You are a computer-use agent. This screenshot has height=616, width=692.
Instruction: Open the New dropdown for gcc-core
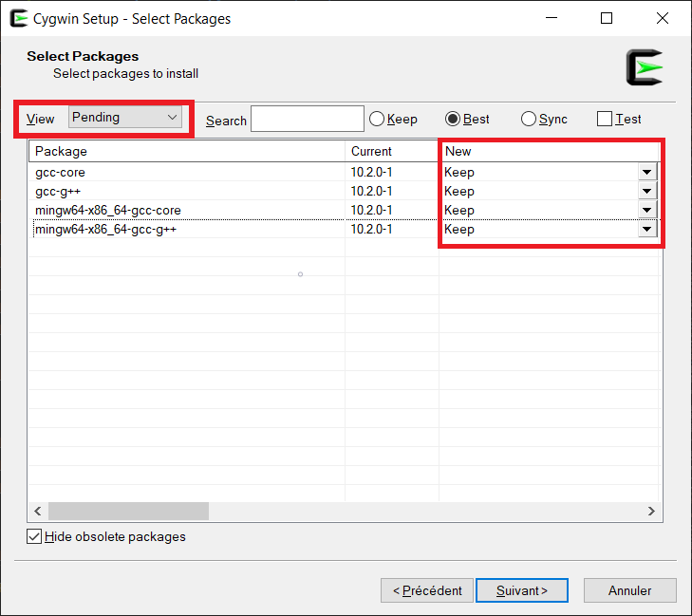[647, 172]
